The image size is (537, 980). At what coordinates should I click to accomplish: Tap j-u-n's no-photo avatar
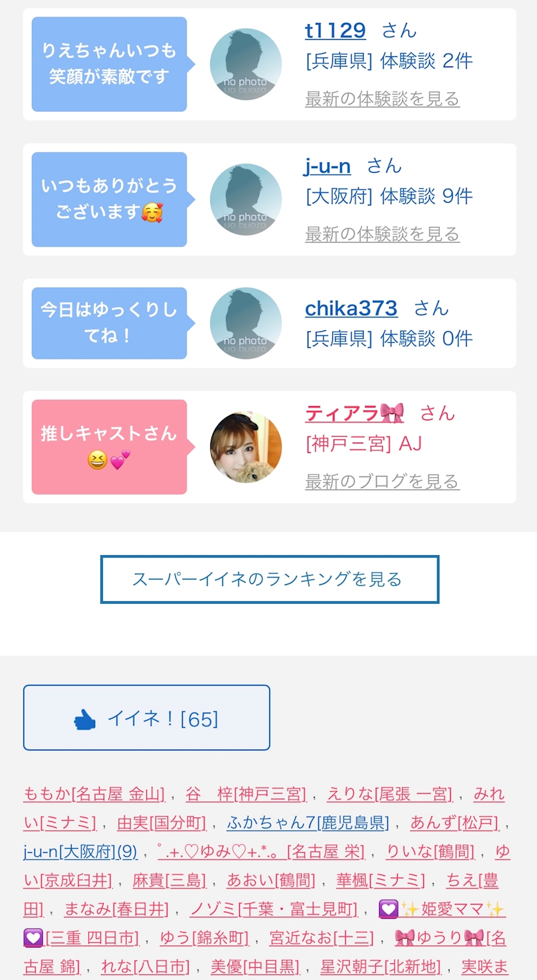[x=246, y=199]
